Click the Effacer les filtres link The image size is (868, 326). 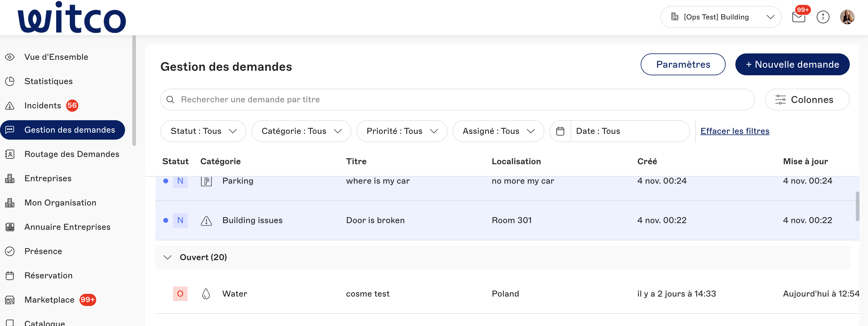(734, 131)
